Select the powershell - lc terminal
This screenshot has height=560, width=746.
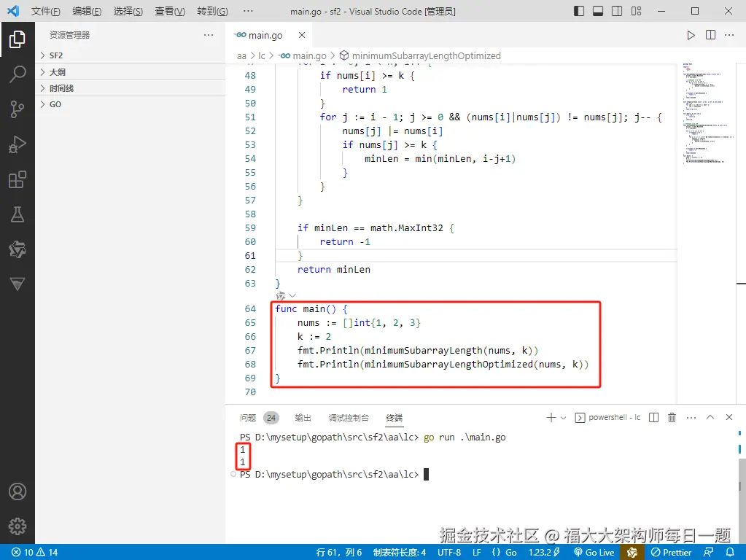point(608,417)
